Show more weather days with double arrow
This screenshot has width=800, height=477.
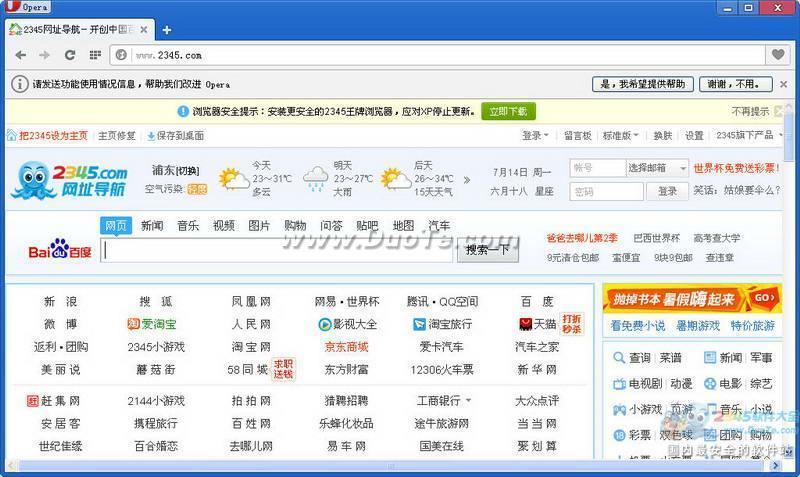(466, 180)
